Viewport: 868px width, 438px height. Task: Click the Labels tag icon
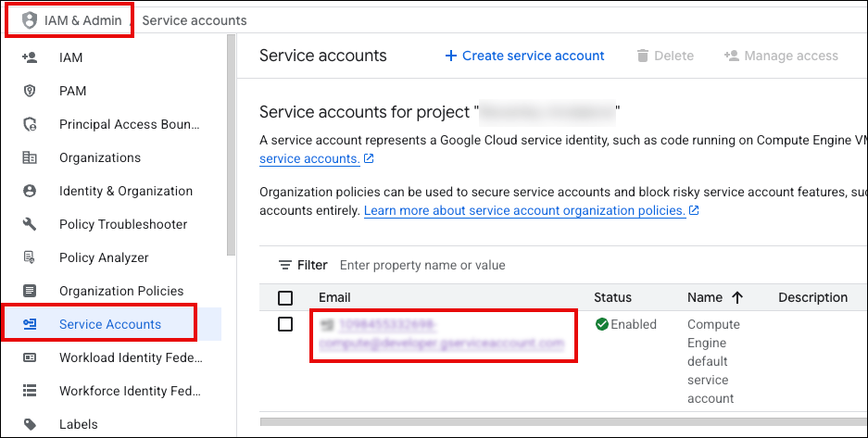(x=30, y=424)
